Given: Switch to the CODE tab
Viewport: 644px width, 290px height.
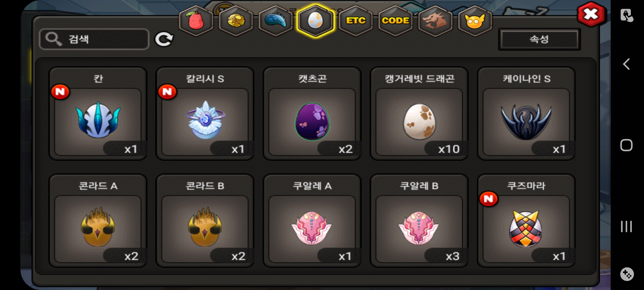Looking at the screenshot, I should point(395,21).
